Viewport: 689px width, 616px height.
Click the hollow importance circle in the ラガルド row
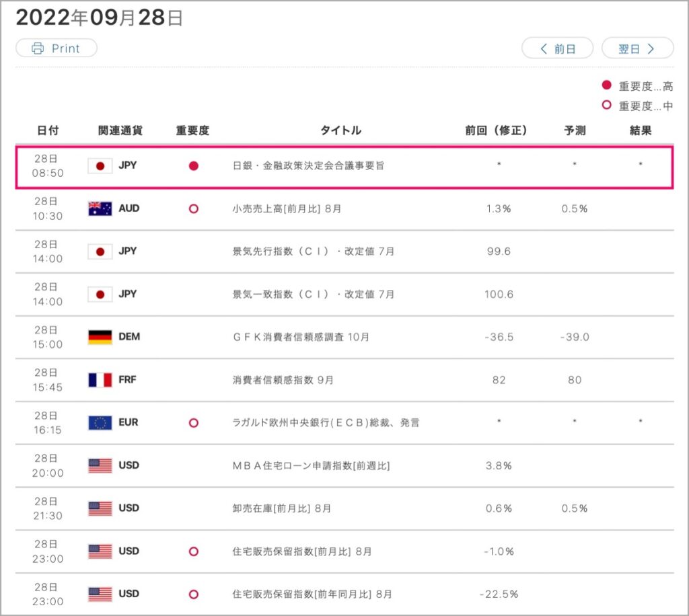tap(193, 423)
